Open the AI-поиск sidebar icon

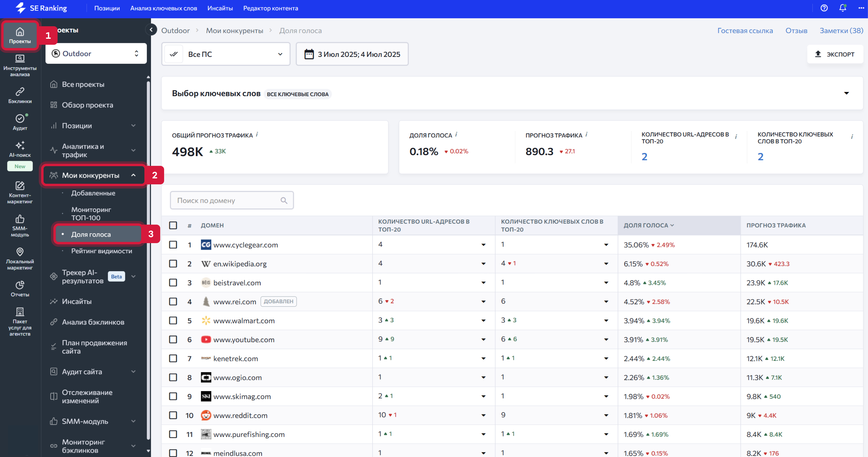(20, 149)
